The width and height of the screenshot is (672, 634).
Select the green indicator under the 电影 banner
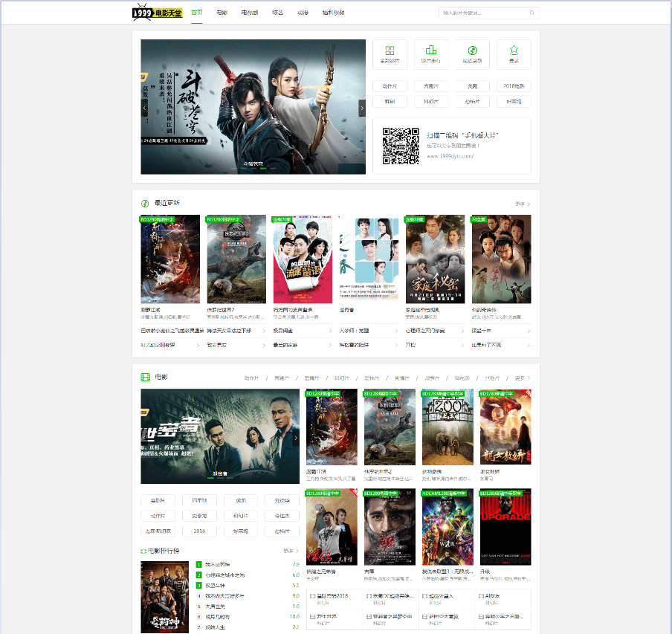(x=211, y=478)
